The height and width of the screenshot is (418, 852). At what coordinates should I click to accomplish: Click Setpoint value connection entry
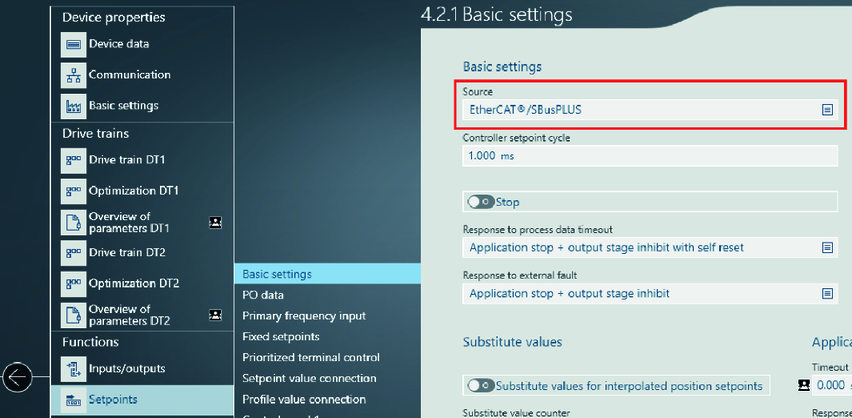309,378
